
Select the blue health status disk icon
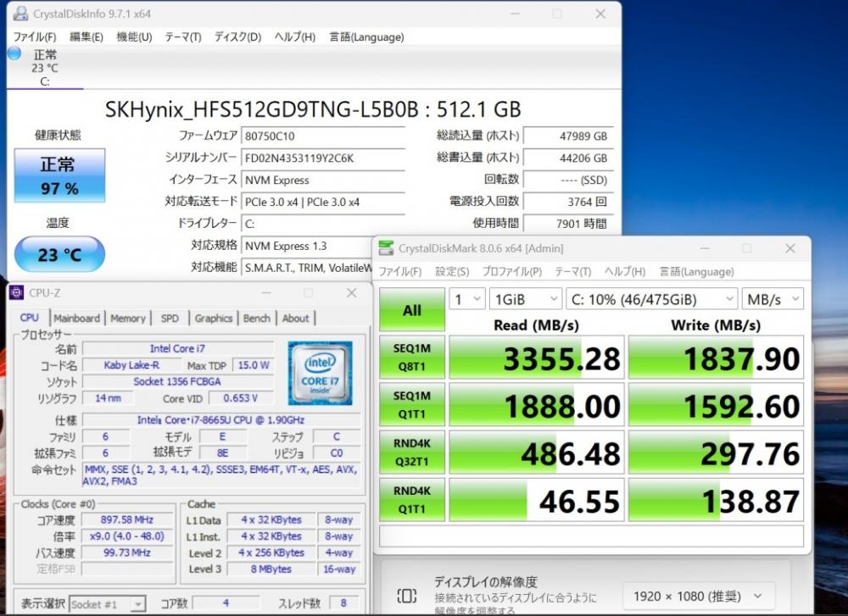[x=14, y=53]
